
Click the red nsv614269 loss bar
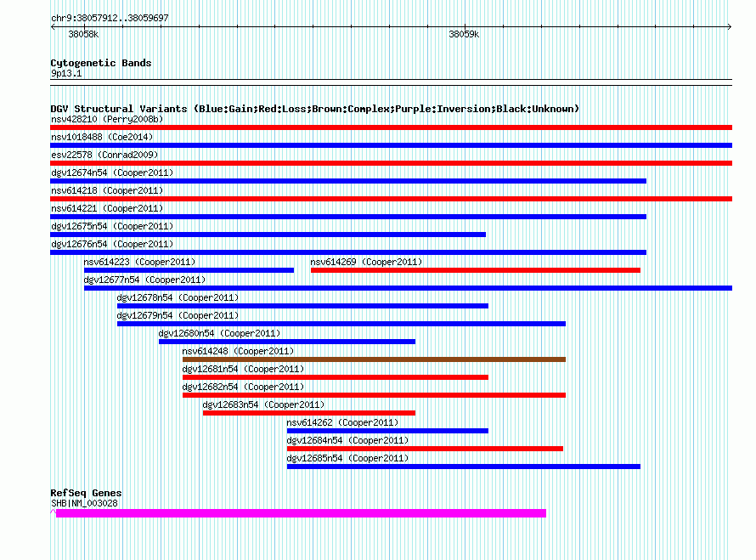point(476,270)
